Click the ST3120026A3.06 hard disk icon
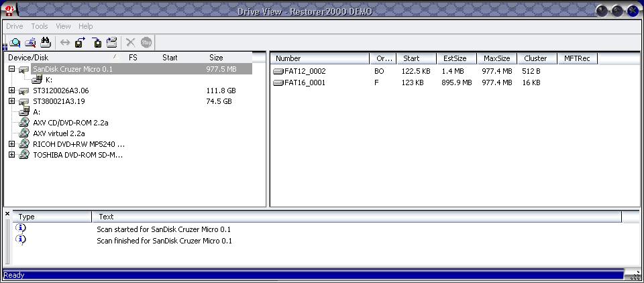 pyautogui.click(x=24, y=91)
